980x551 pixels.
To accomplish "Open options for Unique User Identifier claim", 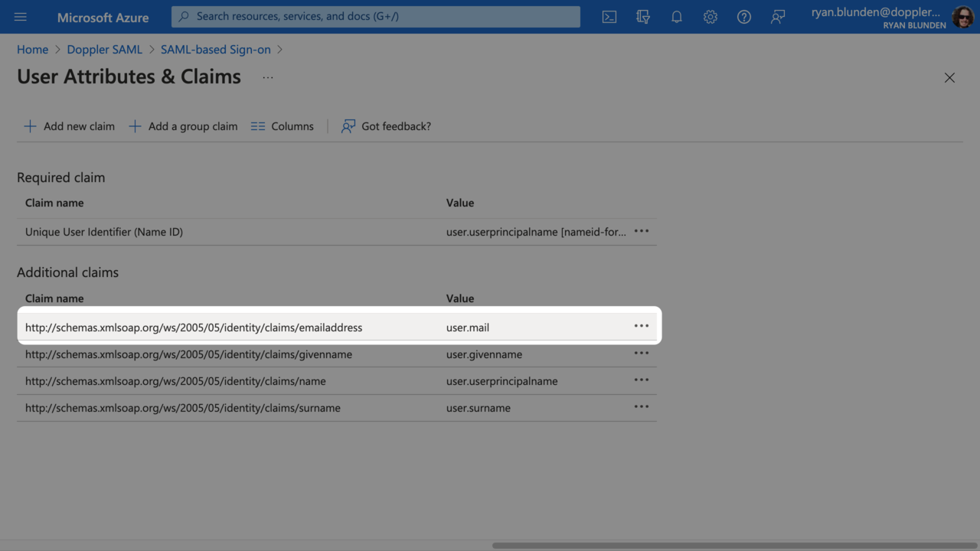I will (642, 231).
